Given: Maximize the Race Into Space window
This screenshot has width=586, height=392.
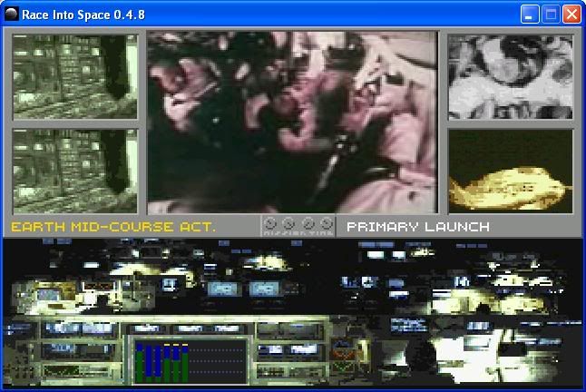Looking at the screenshot, I should [551, 15].
